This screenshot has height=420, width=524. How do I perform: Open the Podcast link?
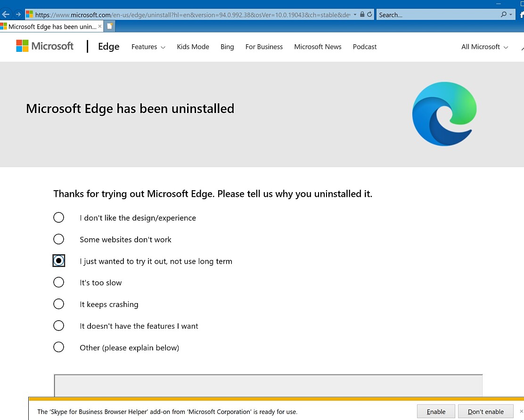(x=365, y=47)
